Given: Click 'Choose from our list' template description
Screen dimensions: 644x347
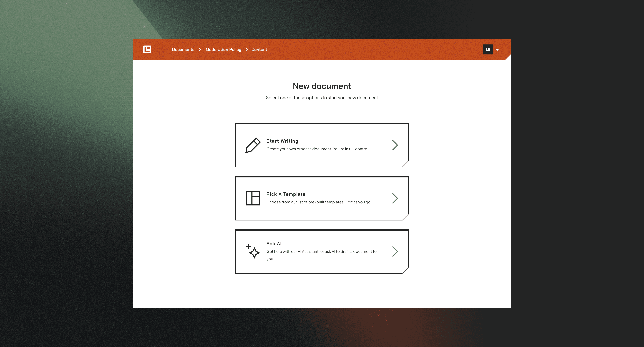Looking at the screenshot, I should 319,202.
